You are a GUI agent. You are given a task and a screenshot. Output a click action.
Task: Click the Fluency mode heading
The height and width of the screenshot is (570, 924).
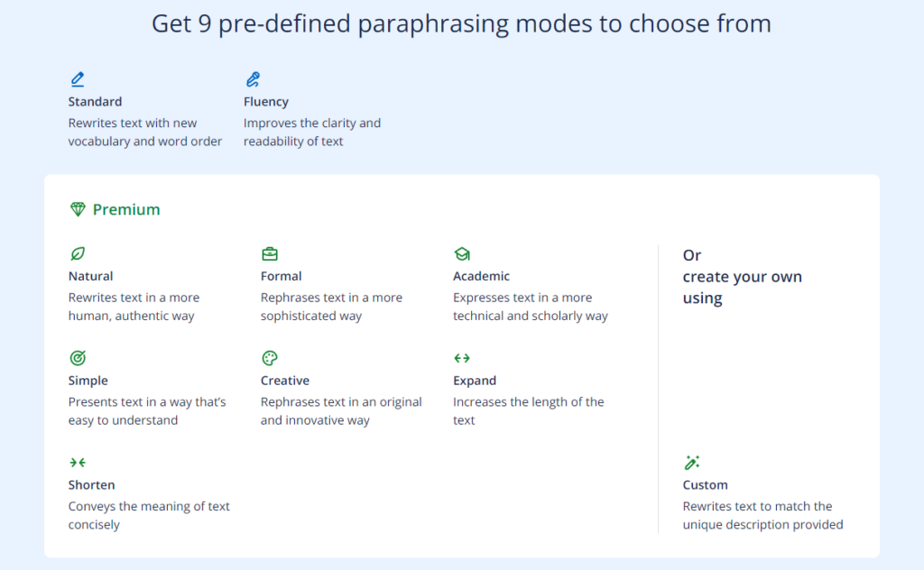tap(266, 101)
